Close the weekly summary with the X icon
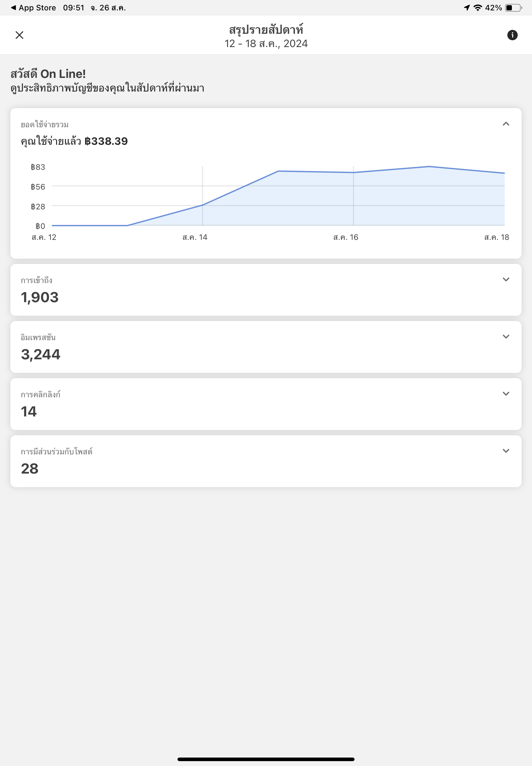The height and width of the screenshot is (766, 532). tap(19, 35)
